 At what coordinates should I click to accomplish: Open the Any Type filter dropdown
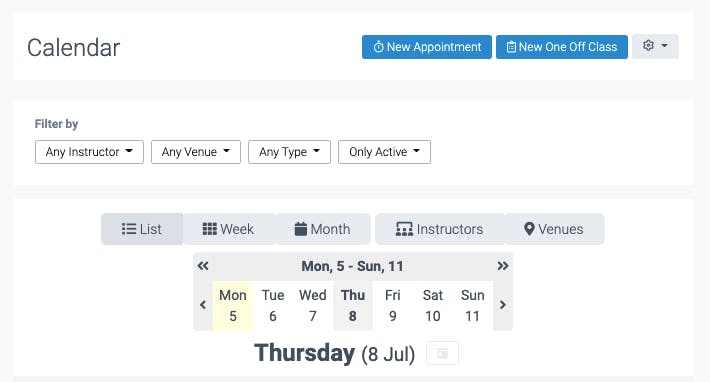pyautogui.click(x=289, y=152)
